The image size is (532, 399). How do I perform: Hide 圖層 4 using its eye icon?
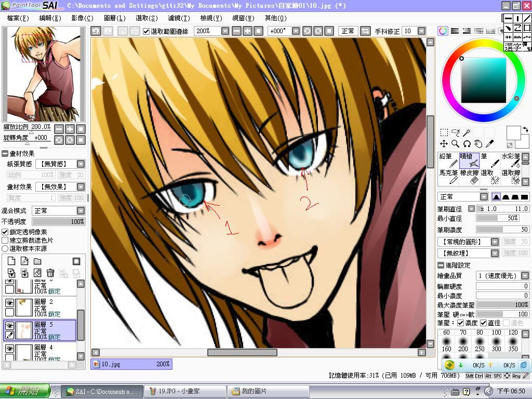(x=9, y=349)
